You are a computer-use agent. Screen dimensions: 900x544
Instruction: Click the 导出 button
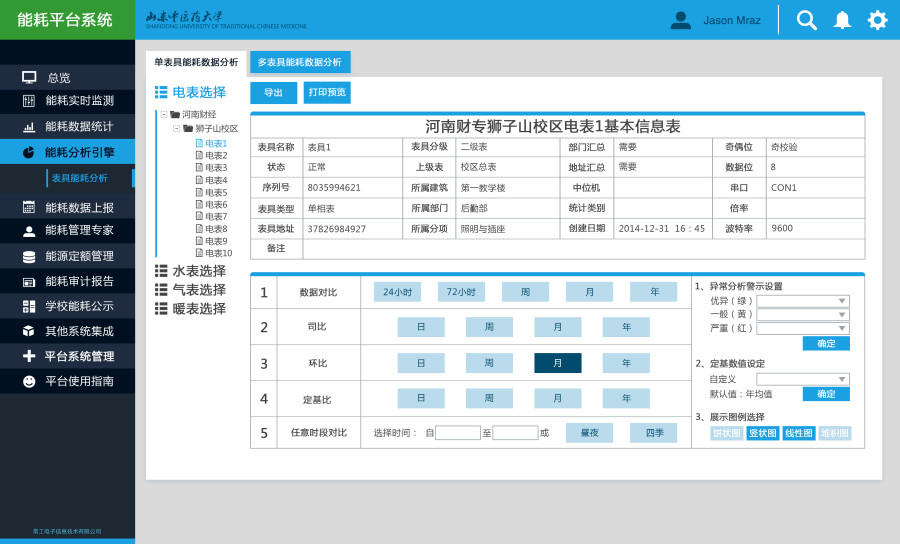click(273, 92)
